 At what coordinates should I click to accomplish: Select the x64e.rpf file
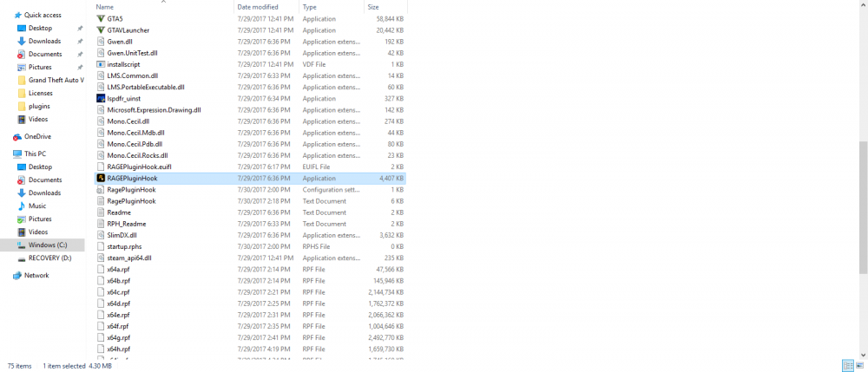point(118,315)
